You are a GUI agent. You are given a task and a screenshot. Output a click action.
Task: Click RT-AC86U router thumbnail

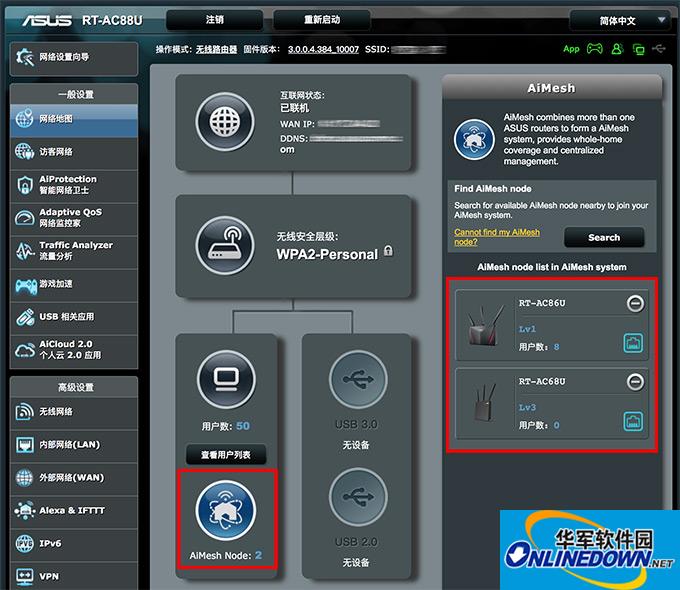(486, 325)
